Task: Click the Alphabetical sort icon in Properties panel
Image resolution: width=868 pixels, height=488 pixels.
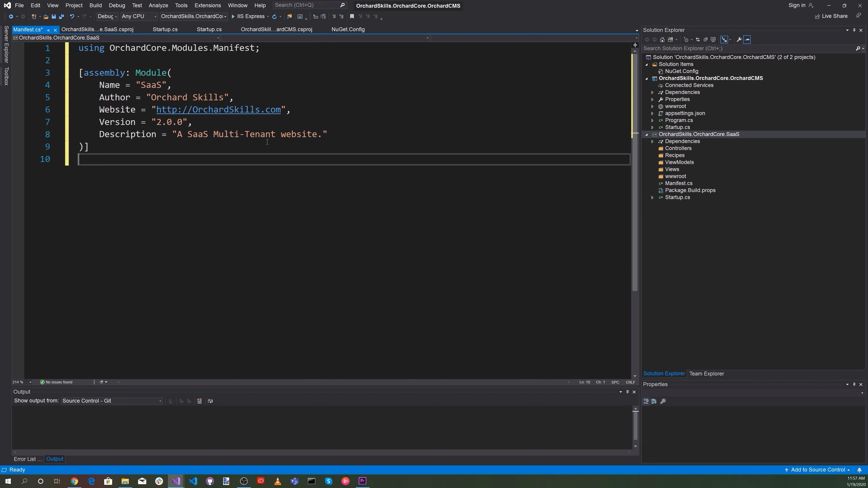Action: coord(654,401)
